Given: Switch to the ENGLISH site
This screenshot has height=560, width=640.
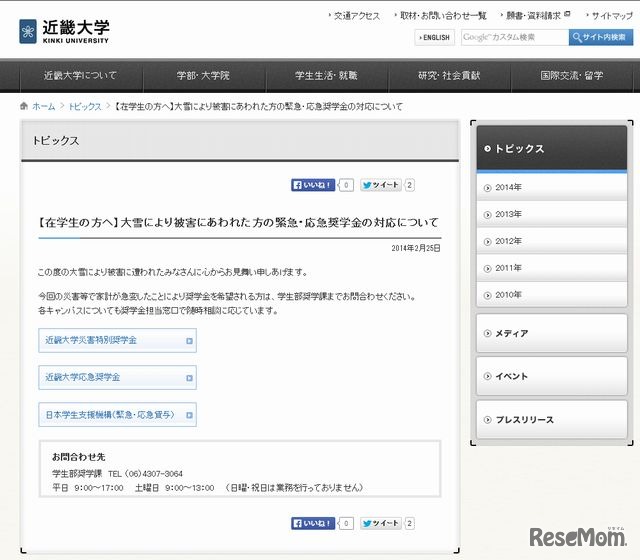Looking at the screenshot, I should [435, 38].
